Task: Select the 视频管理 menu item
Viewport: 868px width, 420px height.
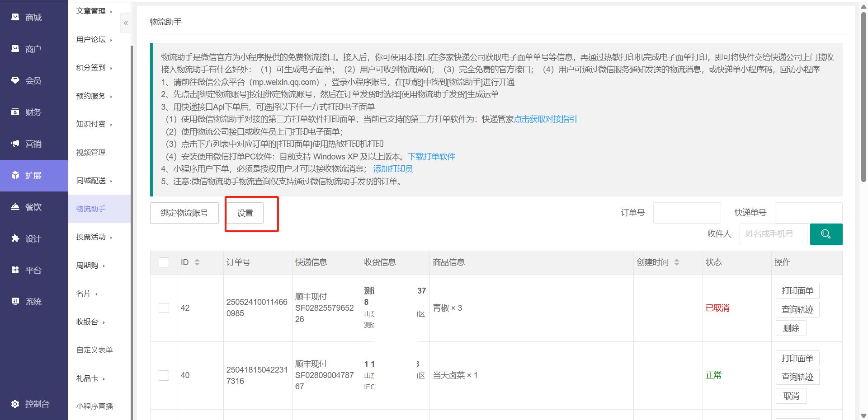Action: point(91,153)
